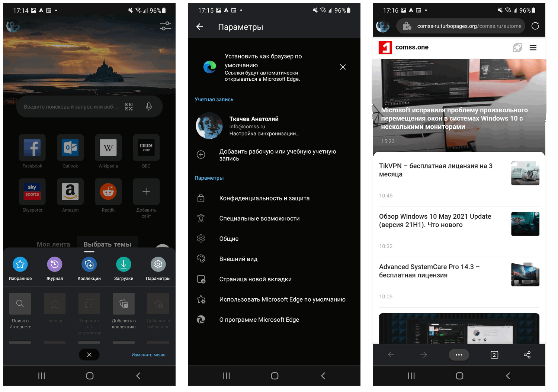
Task: Open the Skysports shortcut tile
Action: (32, 192)
